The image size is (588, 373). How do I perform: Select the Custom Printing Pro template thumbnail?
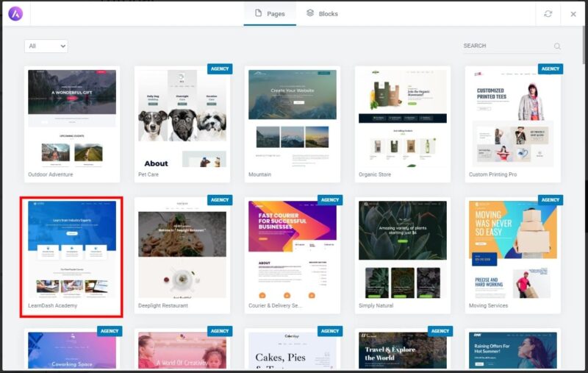click(513, 118)
